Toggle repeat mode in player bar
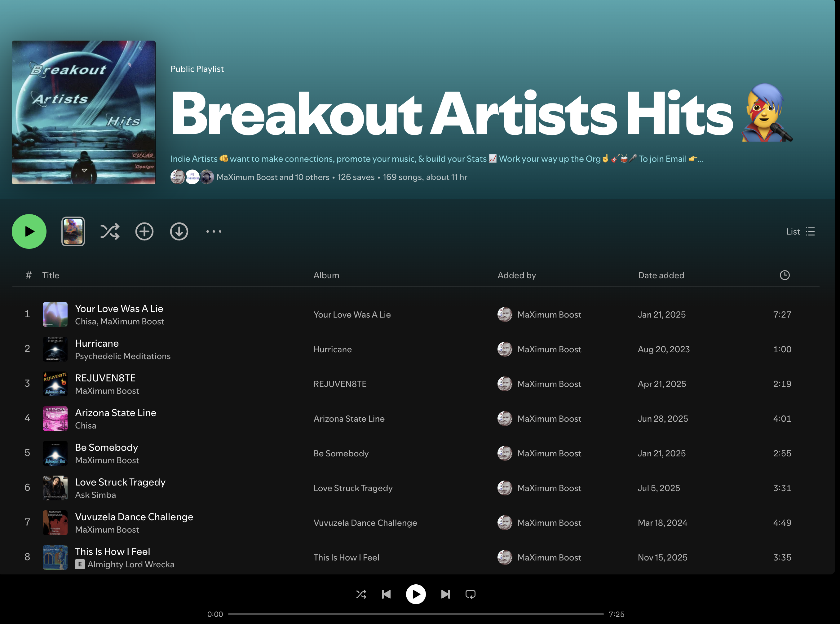The height and width of the screenshot is (624, 840). click(x=471, y=595)
